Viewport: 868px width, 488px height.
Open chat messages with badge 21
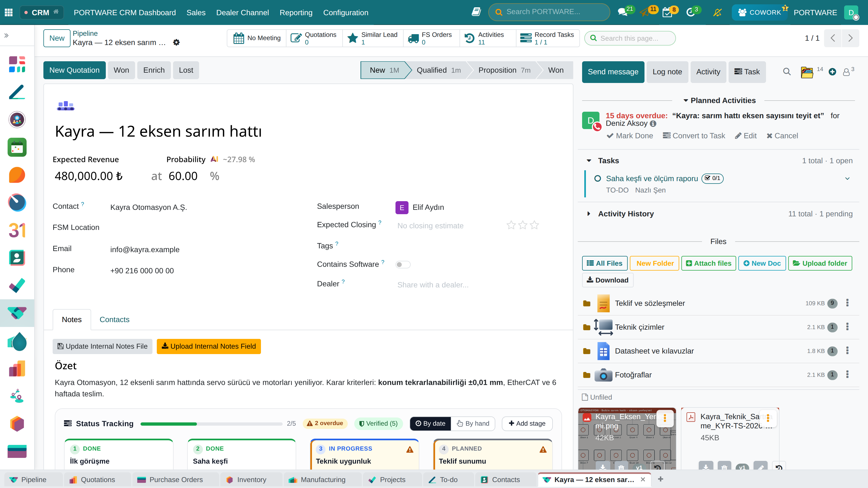tap(623, 12)
